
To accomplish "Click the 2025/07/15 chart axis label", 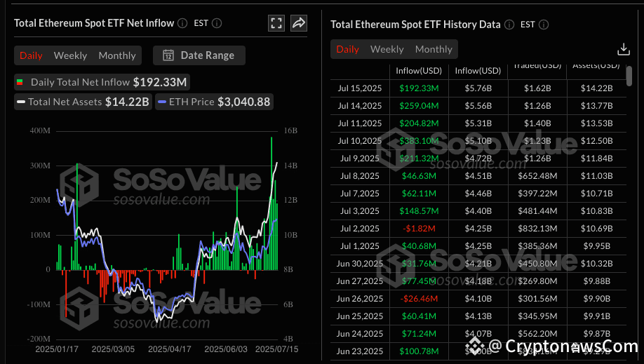I will pyautogui.click(x=277, y=349).
